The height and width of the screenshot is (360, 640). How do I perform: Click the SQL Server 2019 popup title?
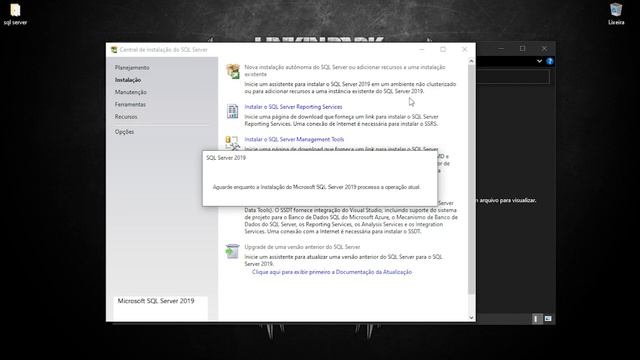point(226,158)
